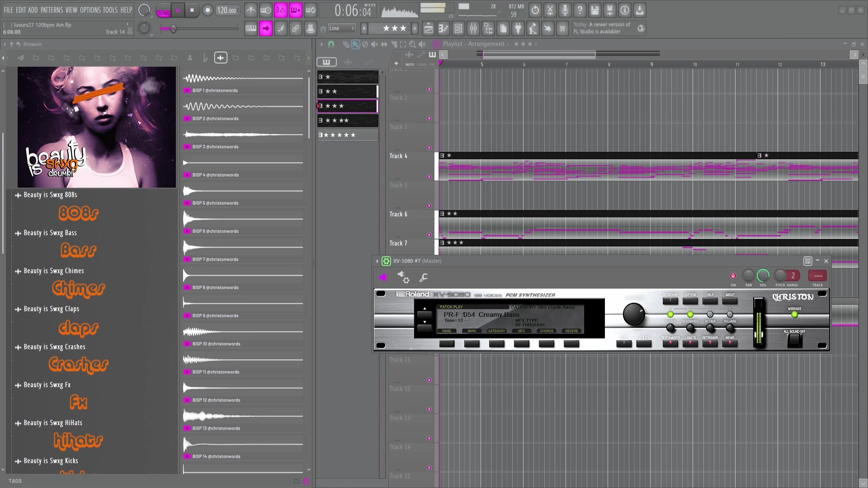868x488 pixels.
Task: Click the floppy disk save icon
Action: (x=595, y=10)
